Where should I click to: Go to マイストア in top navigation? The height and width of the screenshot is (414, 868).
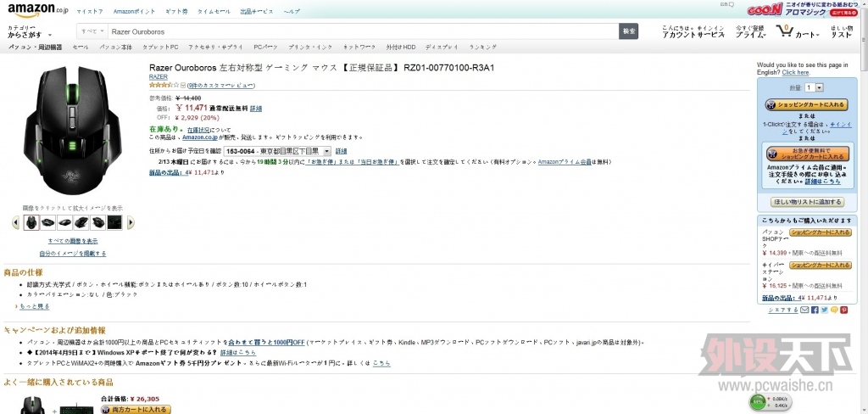point(90,11)
